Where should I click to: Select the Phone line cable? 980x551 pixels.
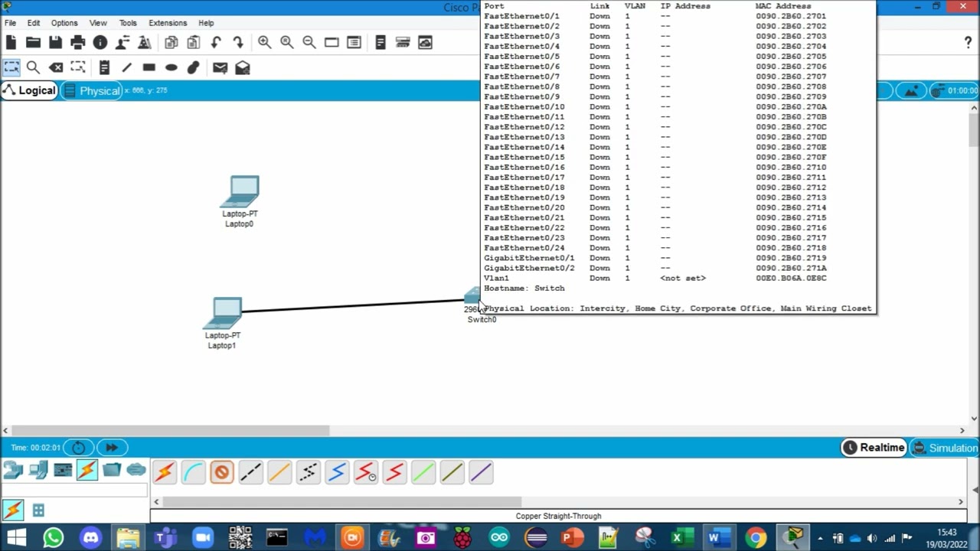point(309,472)
